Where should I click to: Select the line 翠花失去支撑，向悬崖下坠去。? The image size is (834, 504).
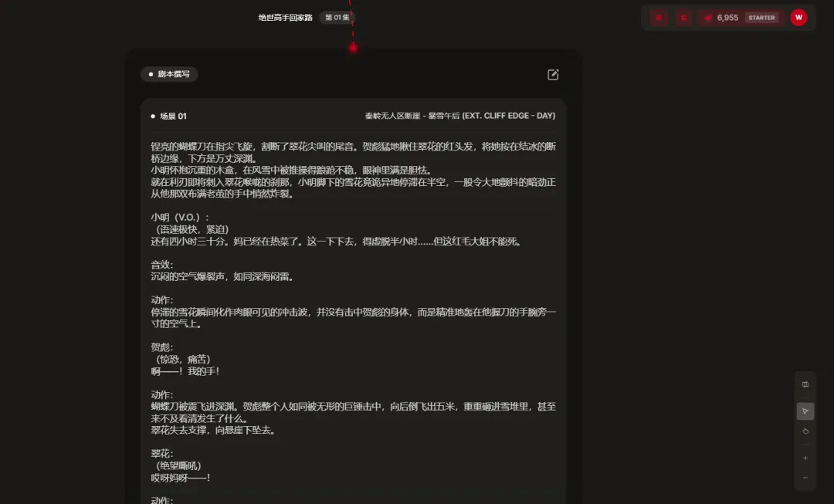pos(215,430)
